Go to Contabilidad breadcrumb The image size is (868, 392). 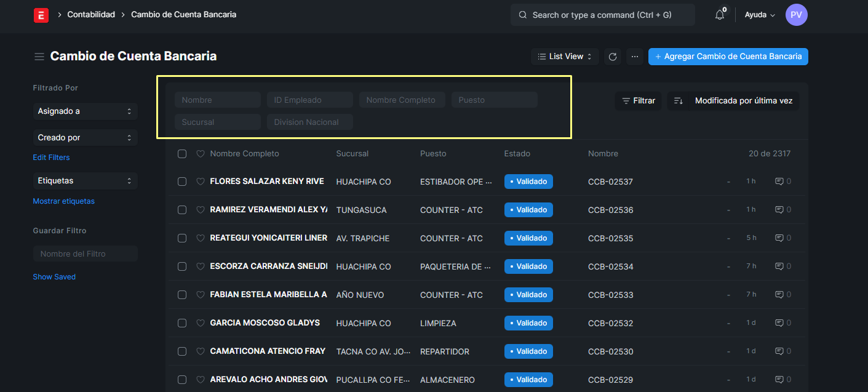point(91,15)
